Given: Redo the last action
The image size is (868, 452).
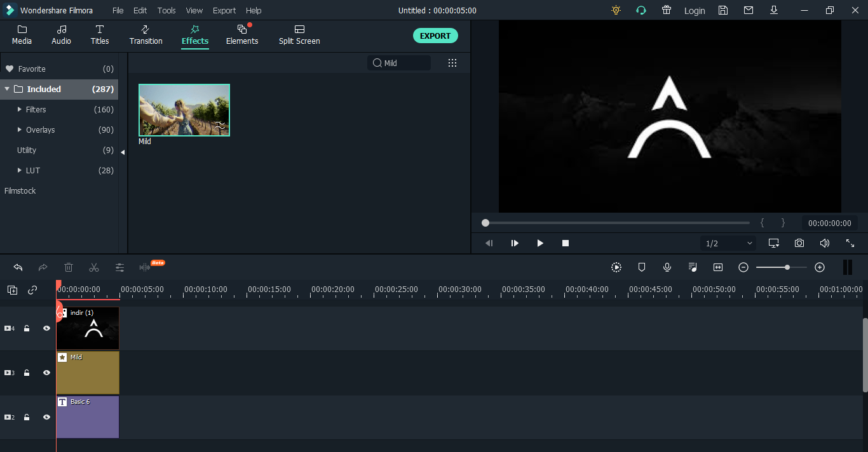Looking at the screenshot, I should click(43, 267).
